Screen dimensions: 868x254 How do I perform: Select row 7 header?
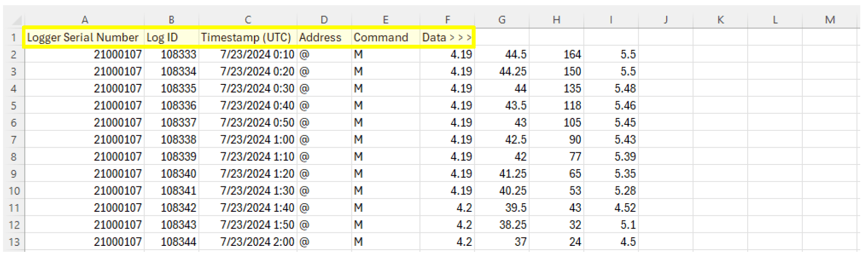14,140
